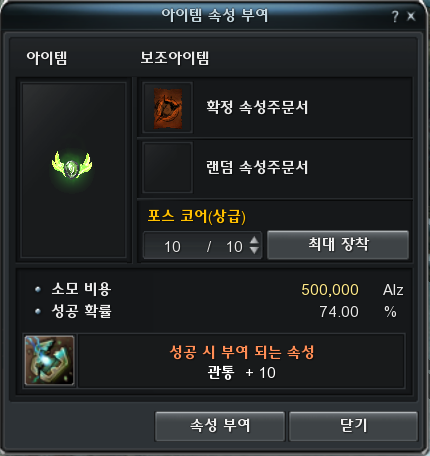Close the 아이템 속성 부여 window
This screenshot has width=430, height=456.
tap(412, 16)
